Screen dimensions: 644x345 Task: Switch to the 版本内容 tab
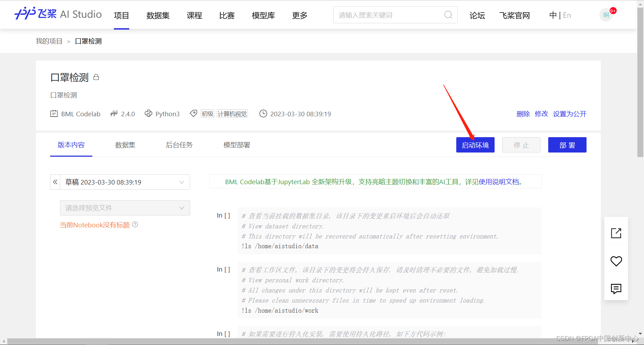tap(71, 145)
